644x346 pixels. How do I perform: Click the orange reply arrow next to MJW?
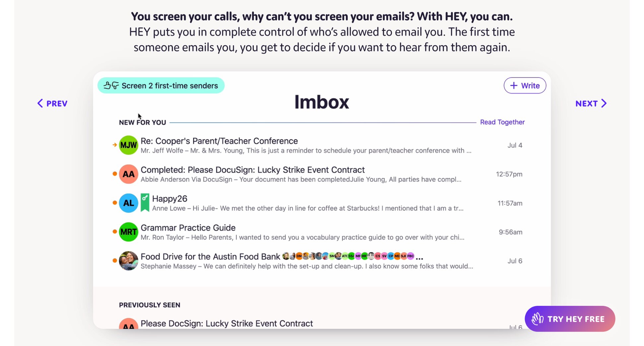(x=114, y=145)
